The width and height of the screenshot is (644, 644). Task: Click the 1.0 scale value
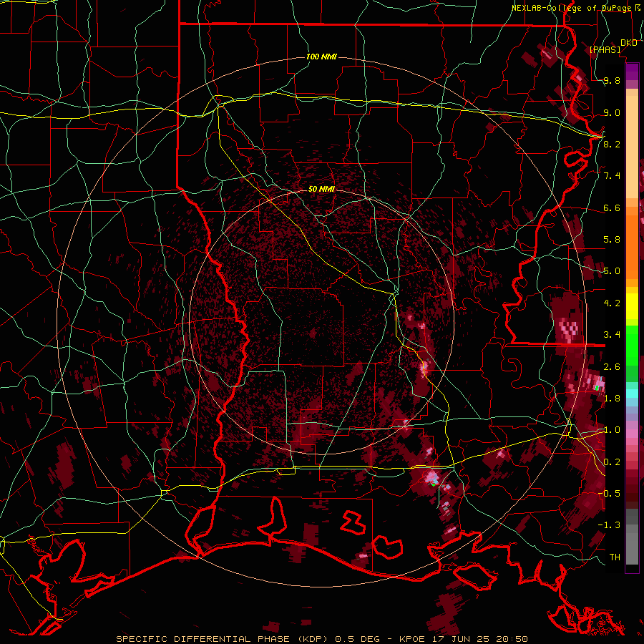point(612,430)
